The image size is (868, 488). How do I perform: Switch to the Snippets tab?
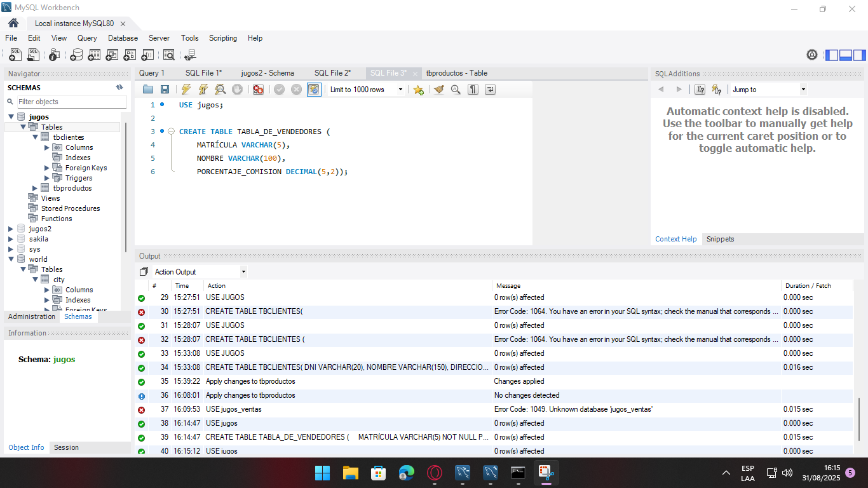720,239
